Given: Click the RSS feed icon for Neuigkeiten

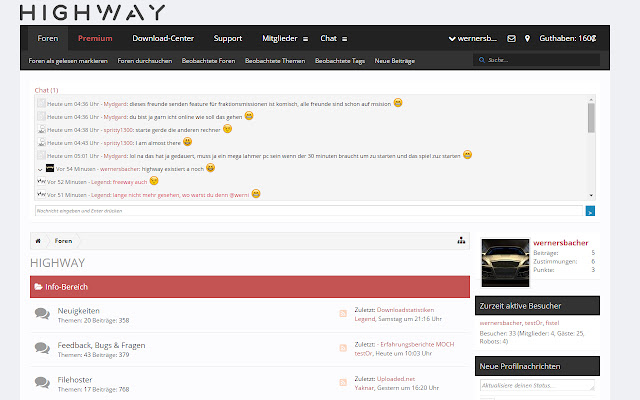Looking at the screenshot, I should 344,315.
